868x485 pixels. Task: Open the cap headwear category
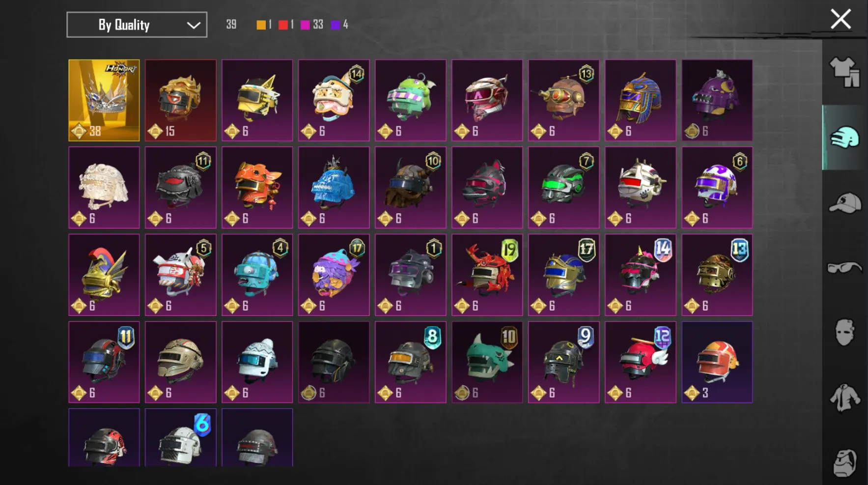(x=845, y=203)
